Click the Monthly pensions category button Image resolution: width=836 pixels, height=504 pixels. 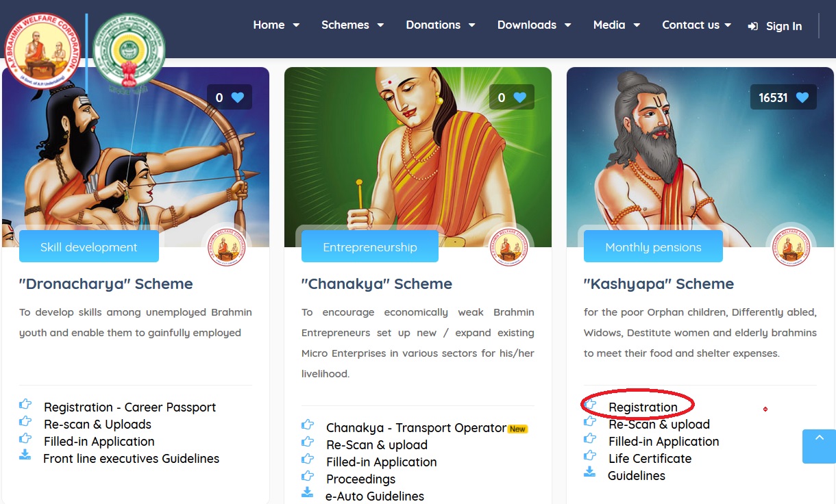tap(653, 247)
